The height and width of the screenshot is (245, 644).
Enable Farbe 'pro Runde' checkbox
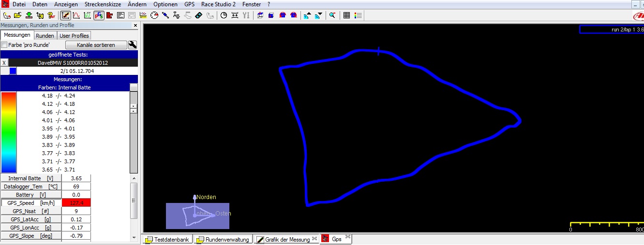(x=4, y=45)
